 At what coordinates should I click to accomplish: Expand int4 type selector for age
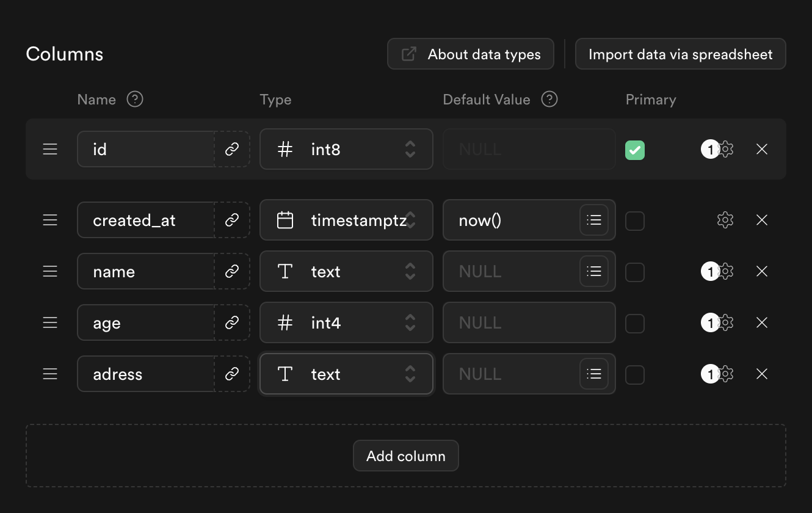[x=346, y=322]
